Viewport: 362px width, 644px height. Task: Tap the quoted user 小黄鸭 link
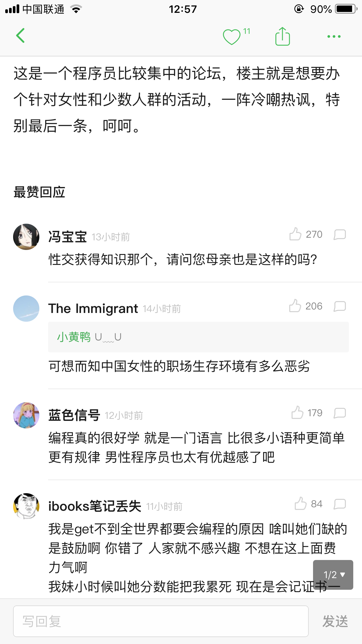[74, 337]
